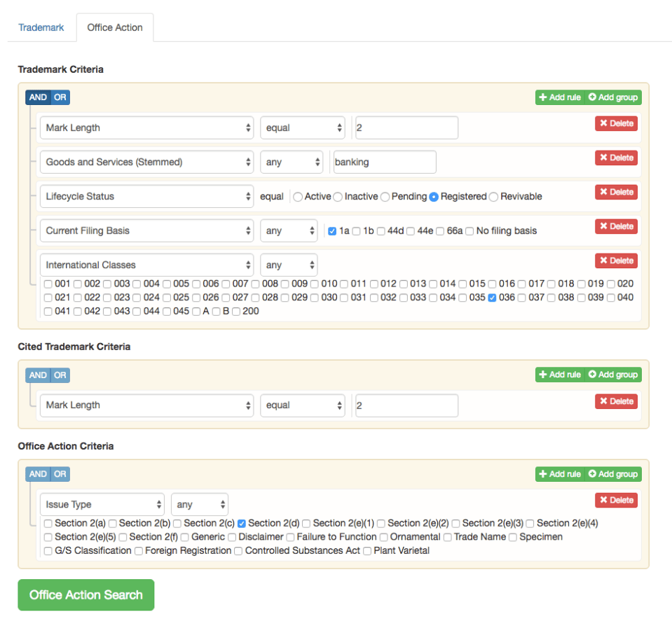672x619 pixels.
Task: Remove the Lifecycle Status rule
Action: 616,193
